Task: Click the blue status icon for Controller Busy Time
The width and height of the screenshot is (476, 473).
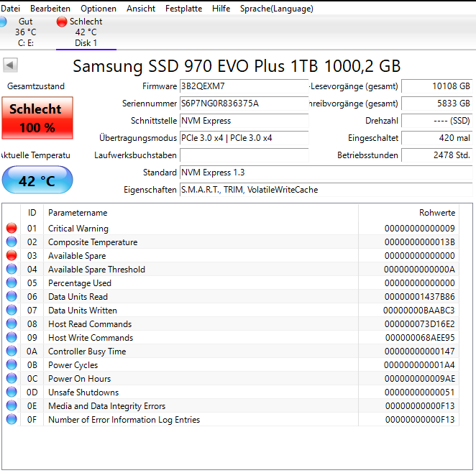Action: coord(12,351)
